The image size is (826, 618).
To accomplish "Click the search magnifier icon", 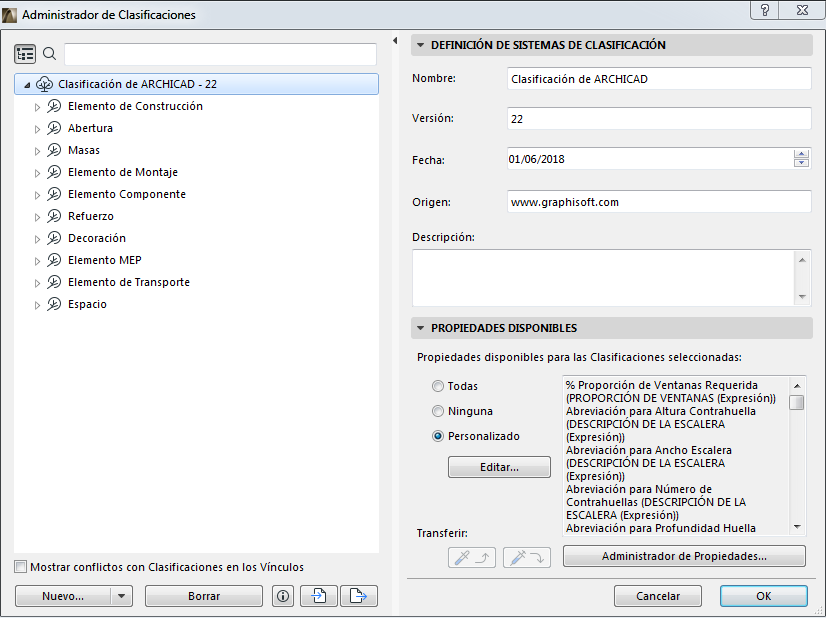I will (47, 53).
